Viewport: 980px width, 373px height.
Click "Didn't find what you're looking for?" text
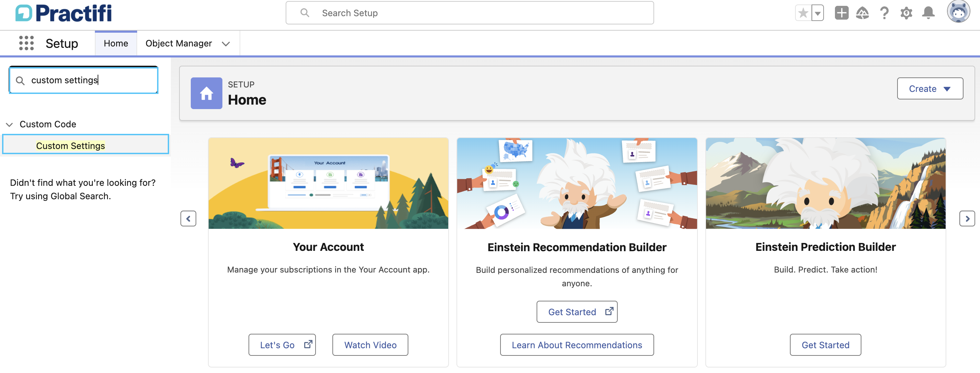pyautogui.click(x=82, y=182)
